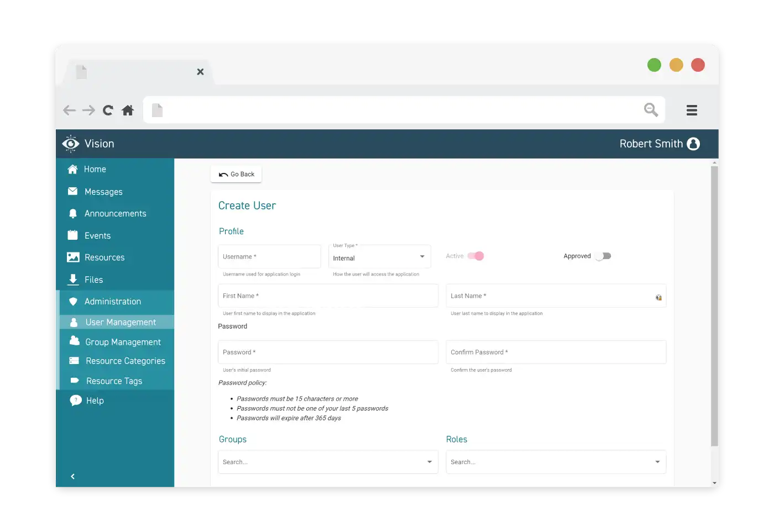Expand the Roles search dropdown
Screen dimensions: 774x532
tap(657, 462)
